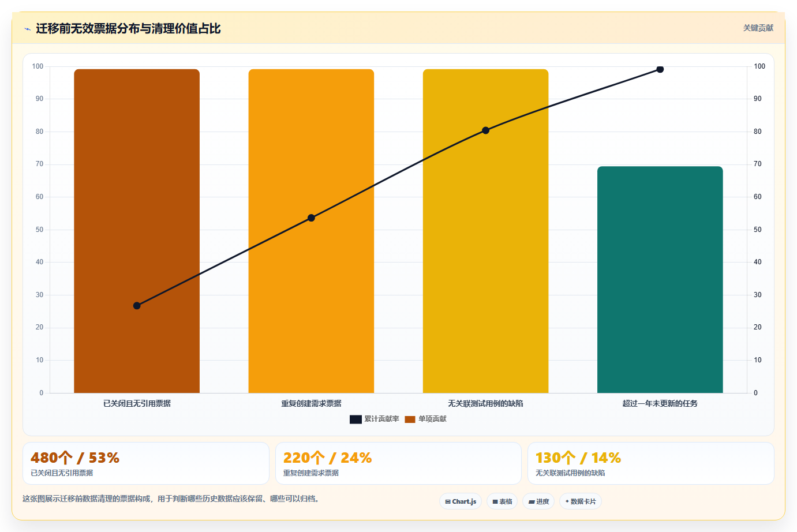Image resolution: width=797 pixels, height=532 pixels.
Task: Click the lightning icon beside the chart title
Action: click(27, 29)
